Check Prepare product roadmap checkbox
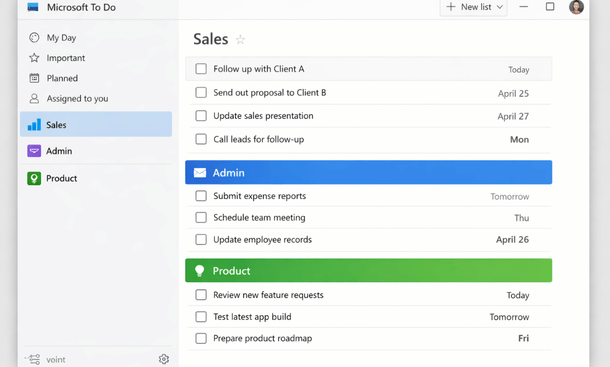 pyautogui.click(x=201, y=338)
